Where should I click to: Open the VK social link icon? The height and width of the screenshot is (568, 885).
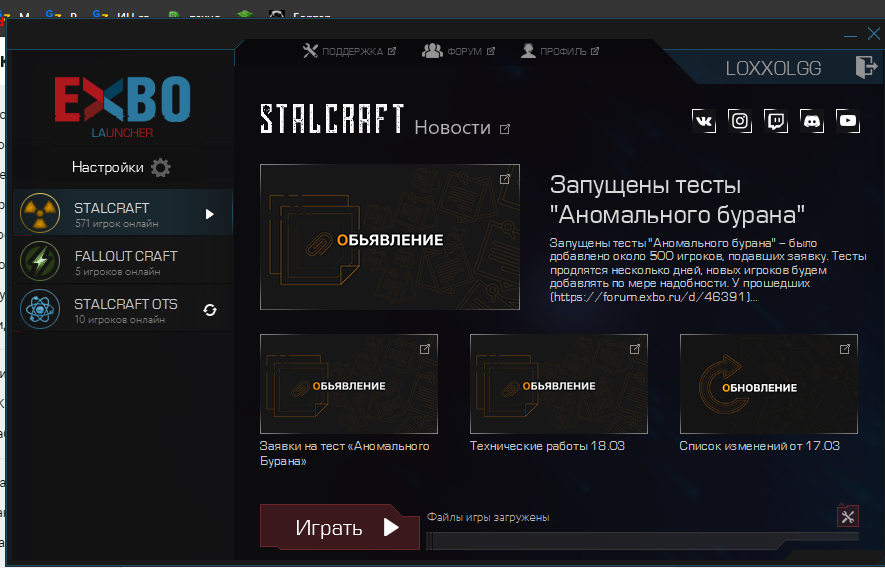[x=704, y=121]
